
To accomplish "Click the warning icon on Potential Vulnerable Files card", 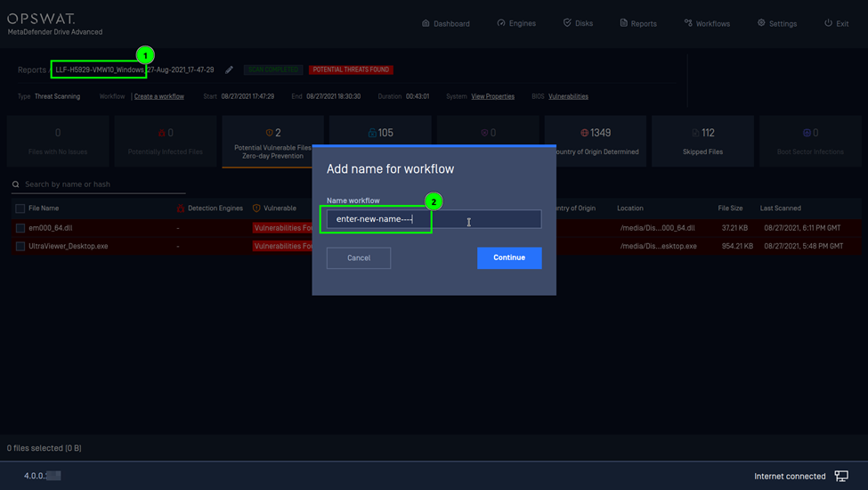I will point(269,133).
